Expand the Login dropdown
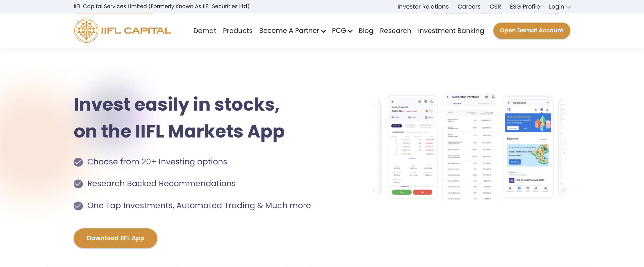 (560, 7)
